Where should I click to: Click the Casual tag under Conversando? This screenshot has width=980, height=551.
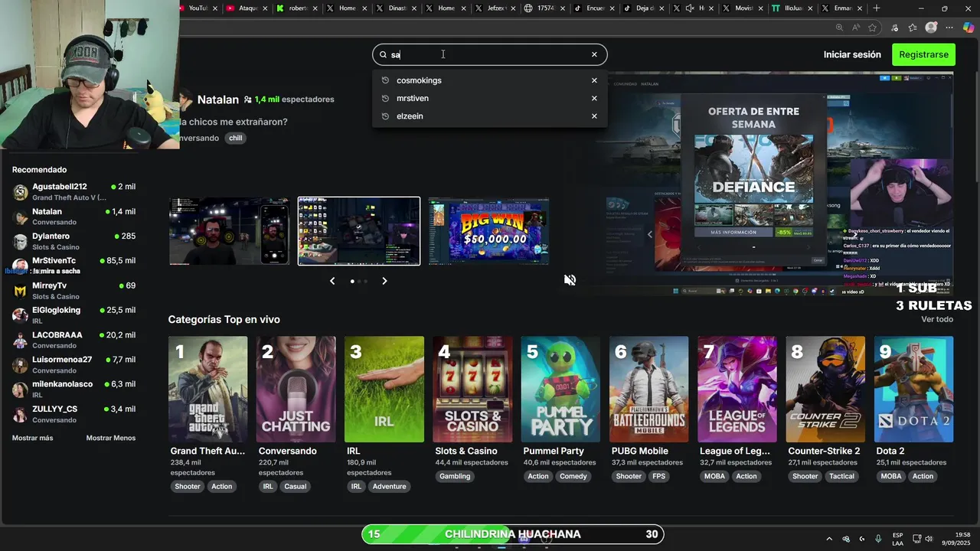tap(295, 486)
